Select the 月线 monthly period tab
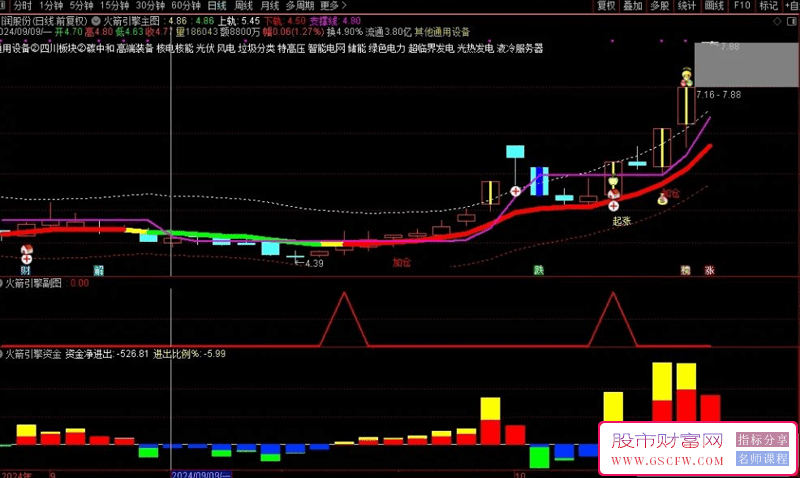800x478 pixels. 270,6
